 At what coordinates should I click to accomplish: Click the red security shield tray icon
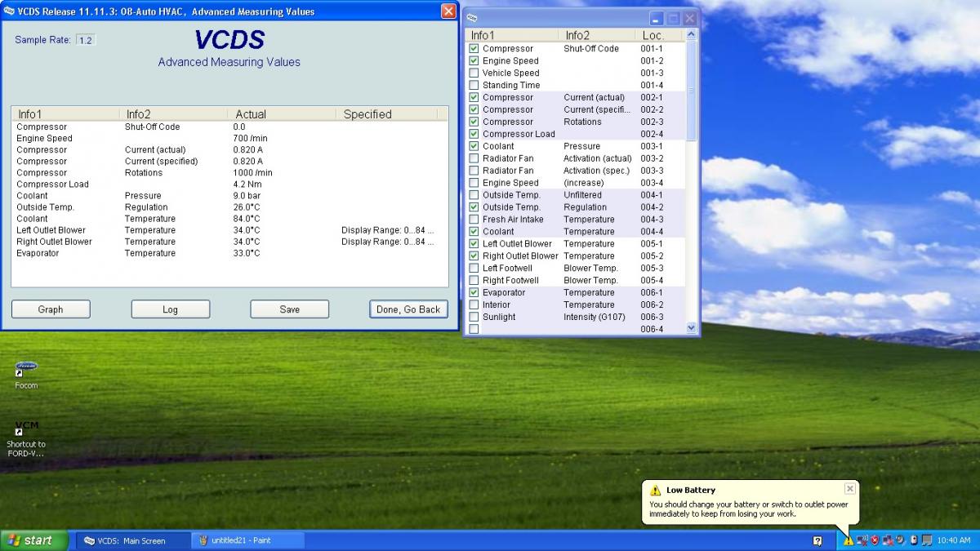tap(875, 540)
